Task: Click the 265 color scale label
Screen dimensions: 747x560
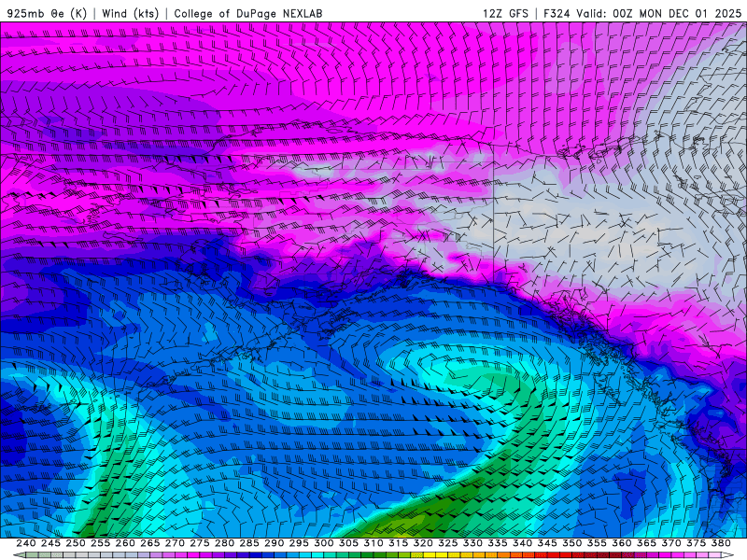Action: 149,543
